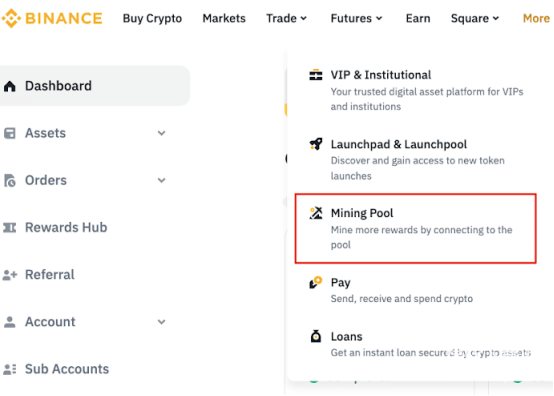
Task: Click the Loans money bag icon
Action: pyautogui.click(x=316, y=336)
